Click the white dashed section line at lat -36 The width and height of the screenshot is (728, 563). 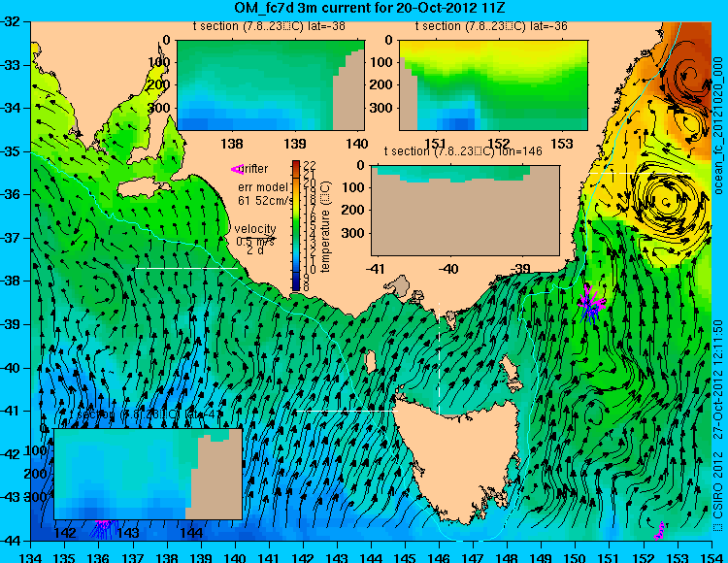(x=639, y=173)
